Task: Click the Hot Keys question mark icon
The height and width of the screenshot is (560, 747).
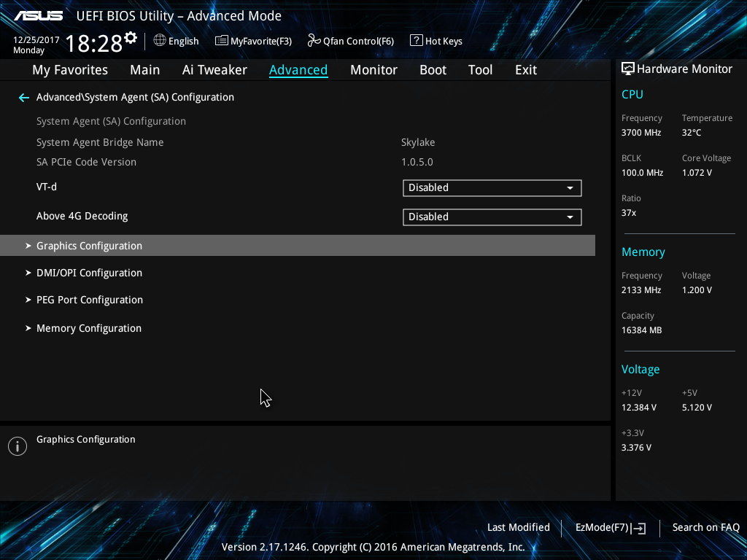Action: 416,41
